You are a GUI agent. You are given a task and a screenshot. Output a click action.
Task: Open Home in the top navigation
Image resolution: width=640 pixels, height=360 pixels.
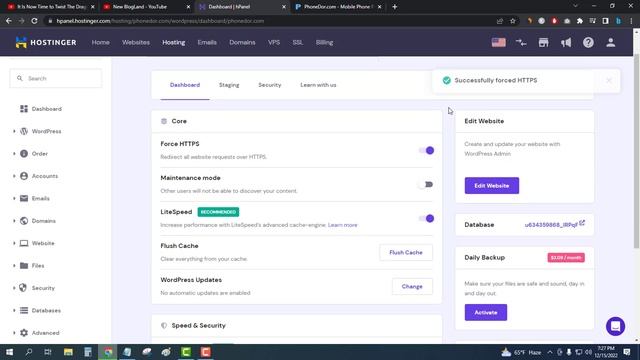pyautogui.click(x=100, y=42)
